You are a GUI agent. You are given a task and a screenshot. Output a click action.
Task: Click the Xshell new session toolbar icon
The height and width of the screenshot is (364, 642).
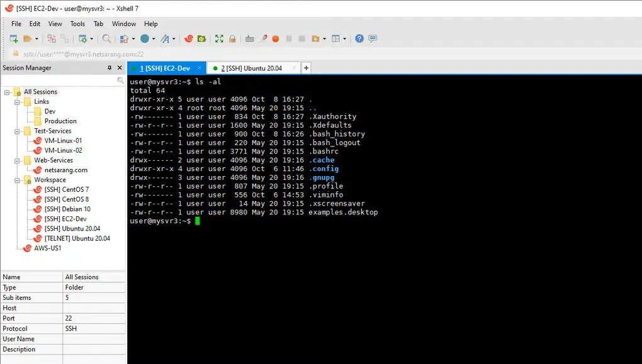188,38
